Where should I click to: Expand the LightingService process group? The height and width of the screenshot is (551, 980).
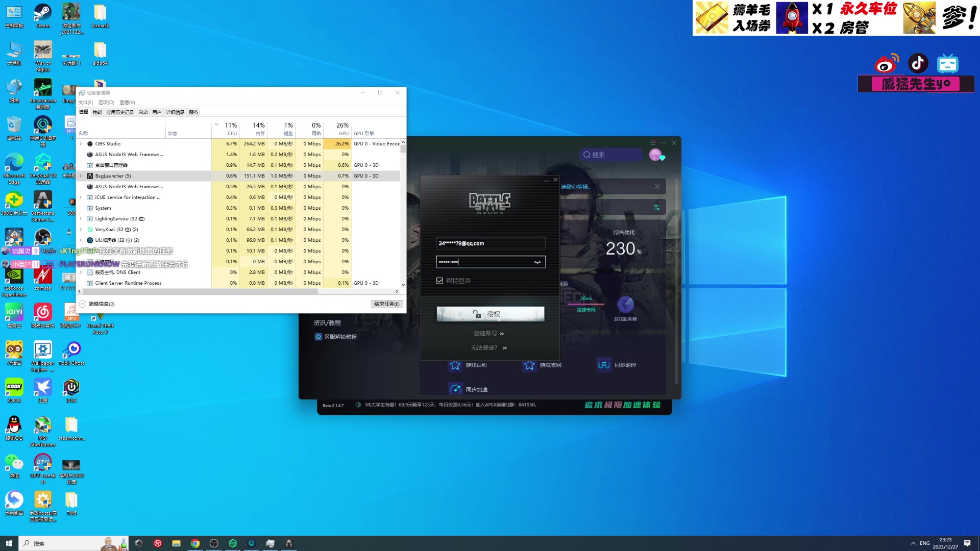[81, 219]
